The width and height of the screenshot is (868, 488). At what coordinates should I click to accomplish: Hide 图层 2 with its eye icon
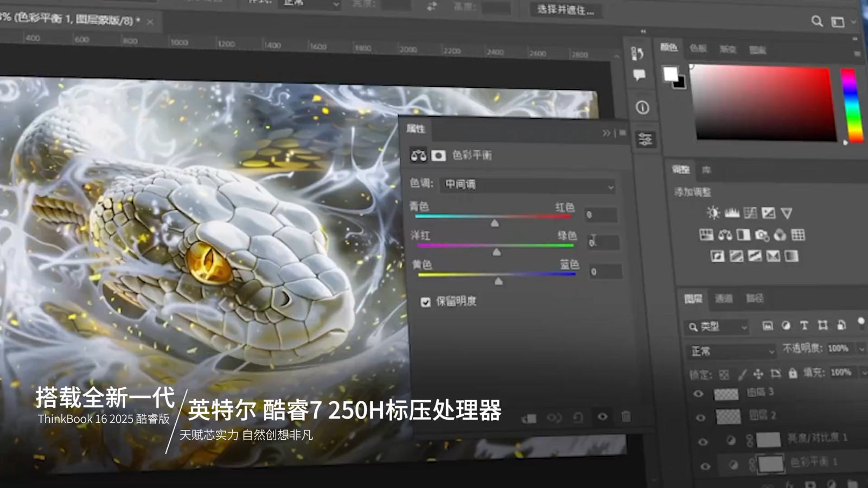click(700, 418)
